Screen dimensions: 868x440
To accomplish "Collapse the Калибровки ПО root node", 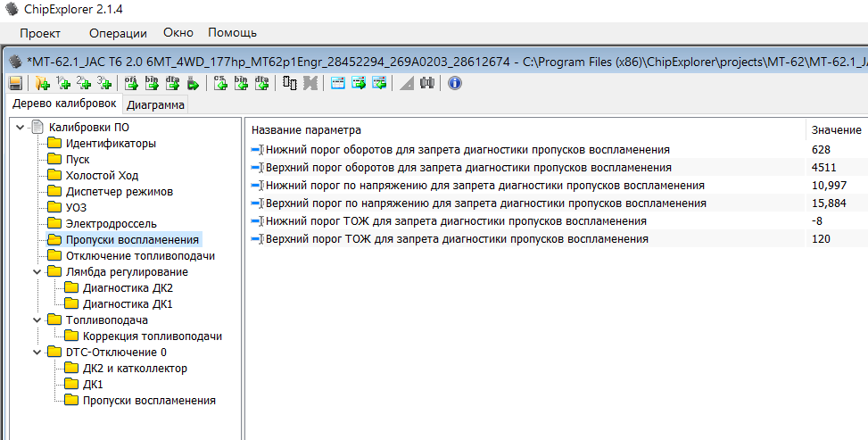I will click(x=20, y=127).
